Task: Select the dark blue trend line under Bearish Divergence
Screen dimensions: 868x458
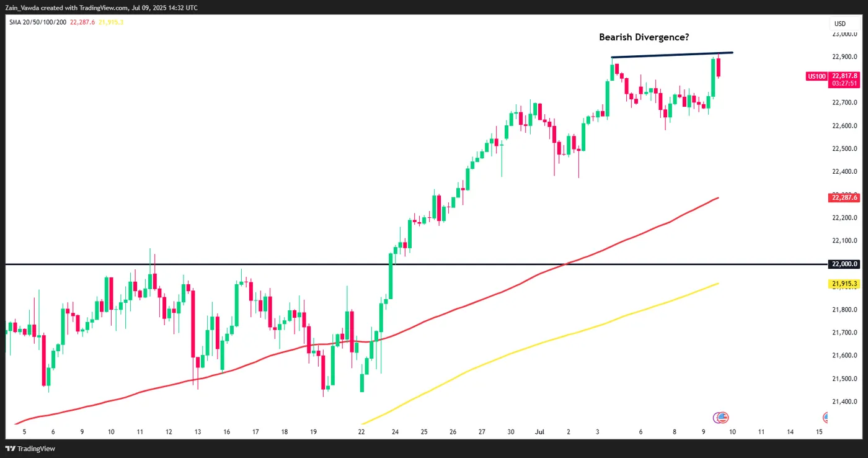Action: [672, 55]
